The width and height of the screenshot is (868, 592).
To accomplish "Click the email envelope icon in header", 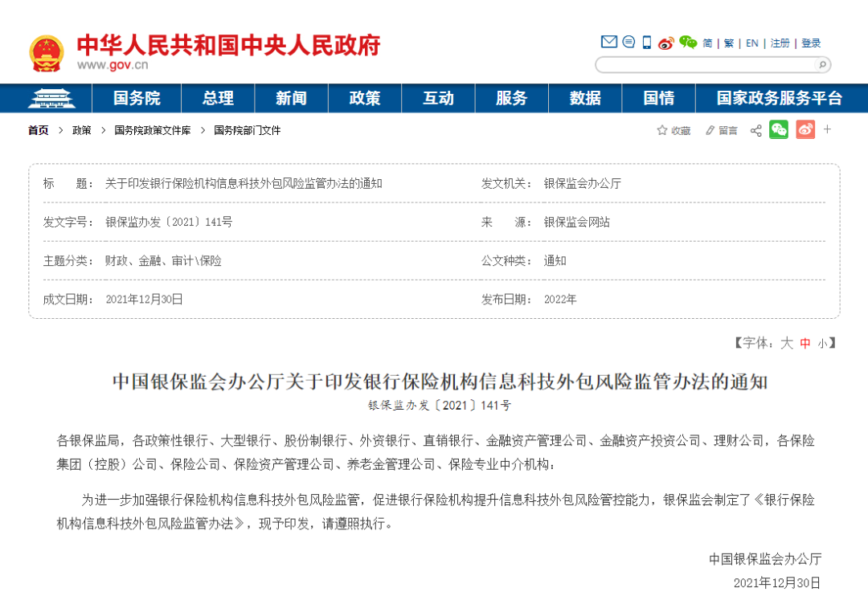I will [x=609, y=43].
